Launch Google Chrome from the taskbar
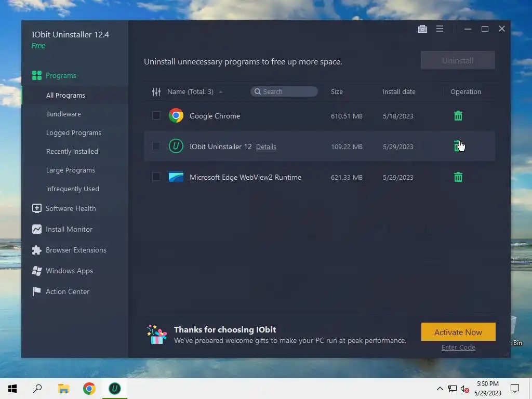Viewport: 532px width, 399px height. point(89,389)
